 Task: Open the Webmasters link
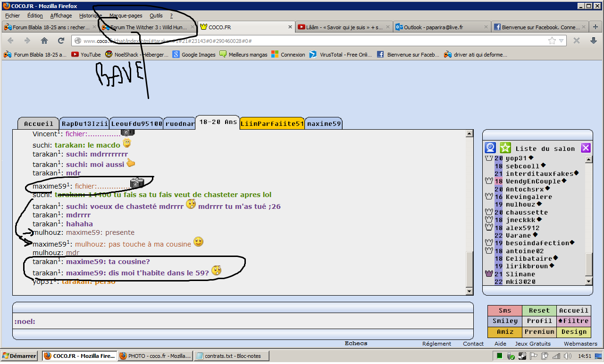click(580, 344)
